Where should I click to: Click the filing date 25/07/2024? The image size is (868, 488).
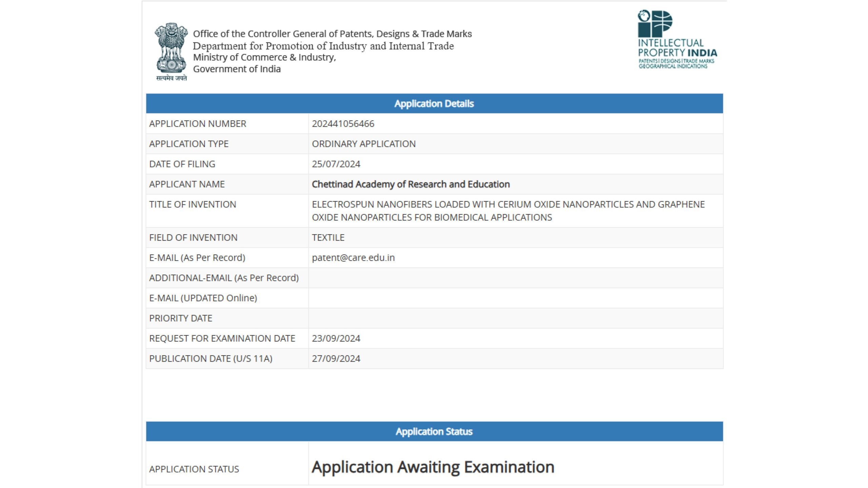336,164
